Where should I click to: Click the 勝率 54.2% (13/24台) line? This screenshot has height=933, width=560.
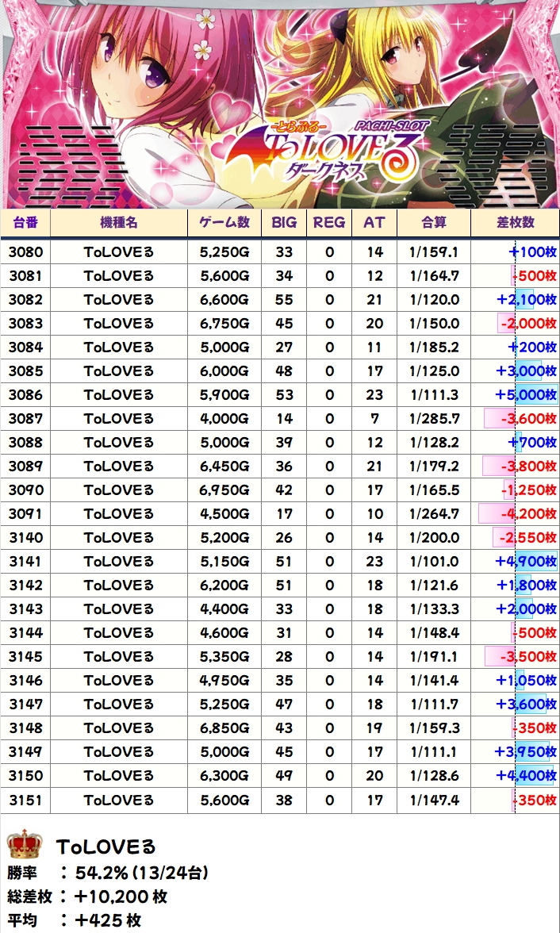click(107, 873)
